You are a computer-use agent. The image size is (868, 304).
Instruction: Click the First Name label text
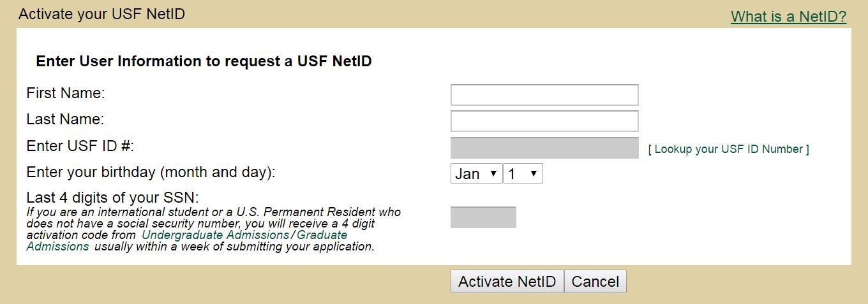point(65,93)
